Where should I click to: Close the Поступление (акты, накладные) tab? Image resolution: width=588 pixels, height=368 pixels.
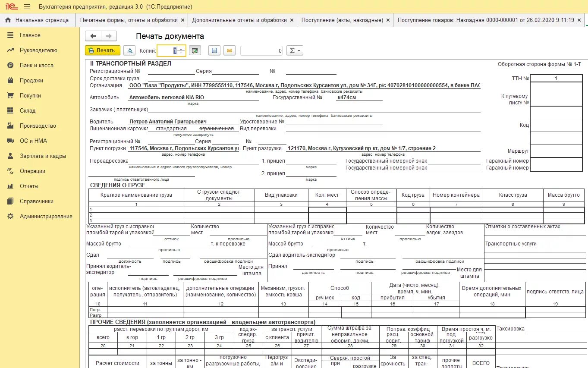(388, 20)
